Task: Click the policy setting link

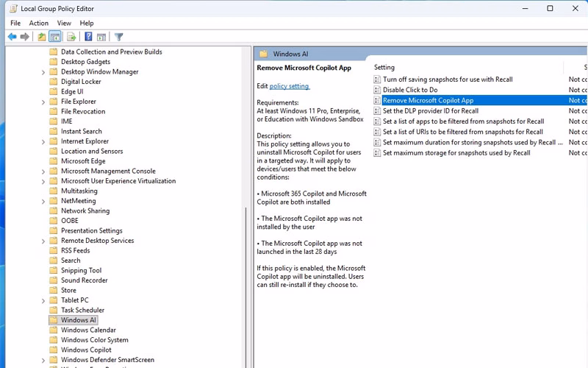Action: click(x=290, y=86)
